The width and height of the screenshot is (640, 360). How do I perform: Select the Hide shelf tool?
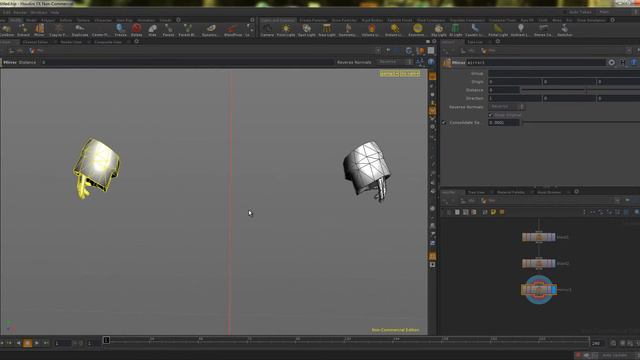coord(152,30)
